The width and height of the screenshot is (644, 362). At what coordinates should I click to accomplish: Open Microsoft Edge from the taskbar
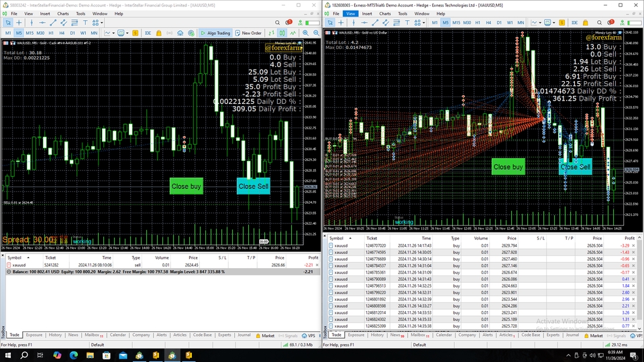click(74, 355)
